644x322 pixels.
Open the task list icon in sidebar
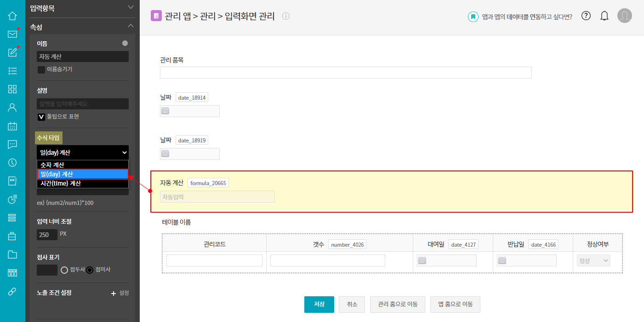pos(12,71)
